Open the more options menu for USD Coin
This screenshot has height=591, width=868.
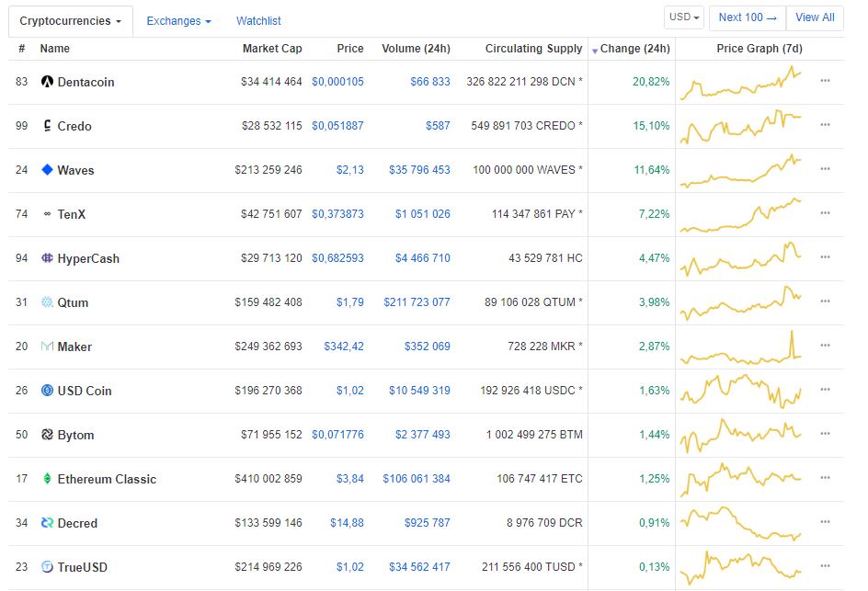[x=825, y=390]
